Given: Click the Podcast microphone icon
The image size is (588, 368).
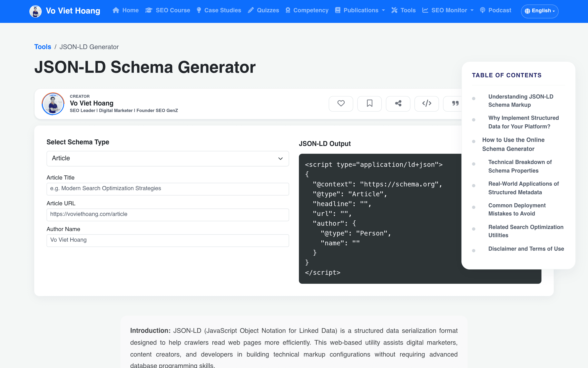Looking at the screenshot, I should (483, 10).
